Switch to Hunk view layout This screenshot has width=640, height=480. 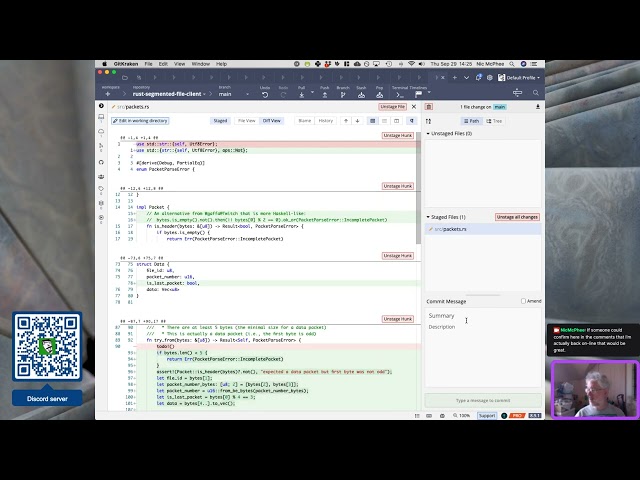click(373, 121)
